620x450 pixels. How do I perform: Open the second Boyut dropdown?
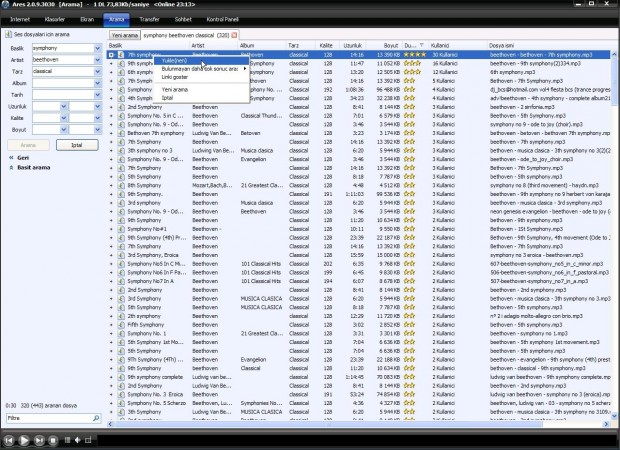pyautogui.click(x=97, y=130)
